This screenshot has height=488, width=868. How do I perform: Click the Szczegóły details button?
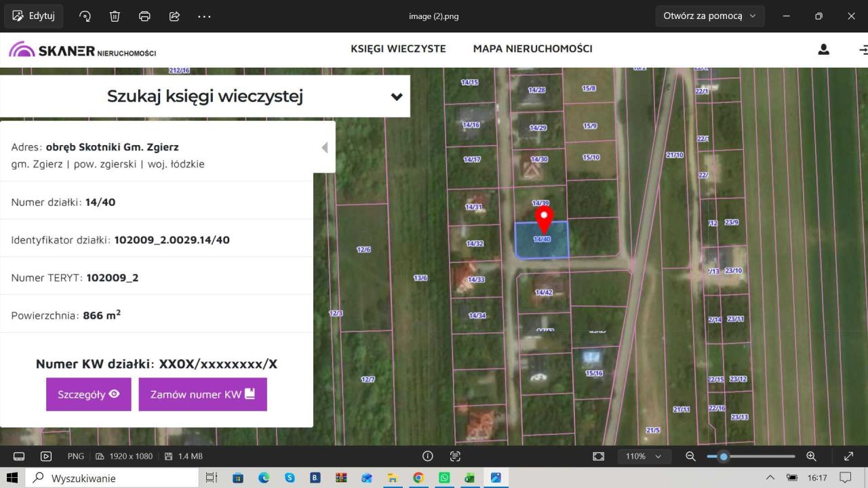[89, 394]
